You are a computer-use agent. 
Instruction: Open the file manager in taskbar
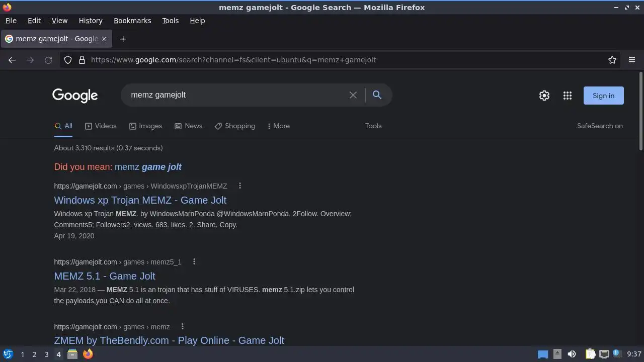coord(72,354)
